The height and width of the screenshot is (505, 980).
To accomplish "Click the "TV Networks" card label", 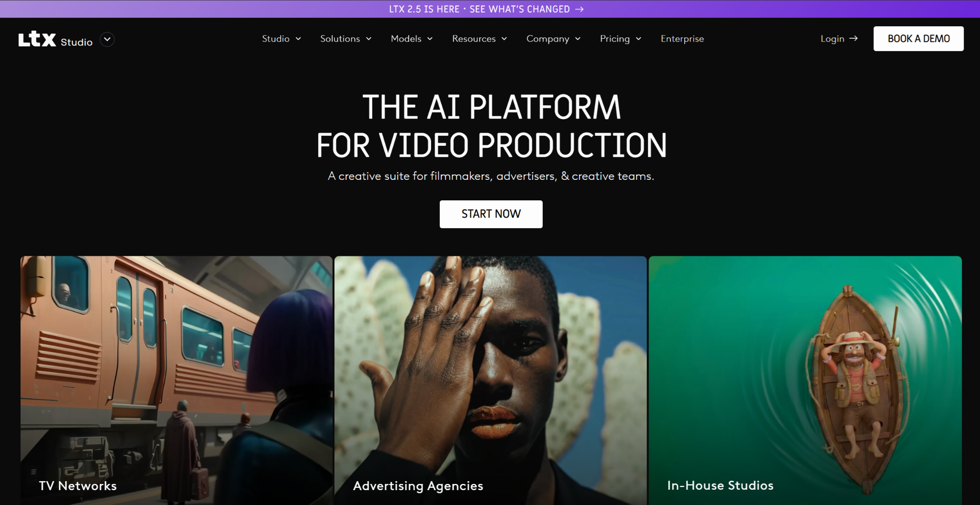I will [78, 486].
